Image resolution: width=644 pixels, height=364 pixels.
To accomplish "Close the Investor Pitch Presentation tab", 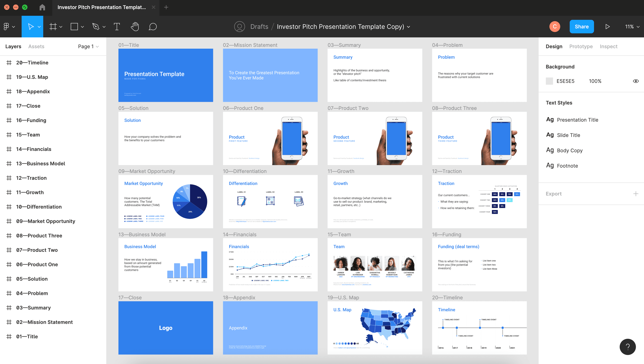I will (154, 7).
